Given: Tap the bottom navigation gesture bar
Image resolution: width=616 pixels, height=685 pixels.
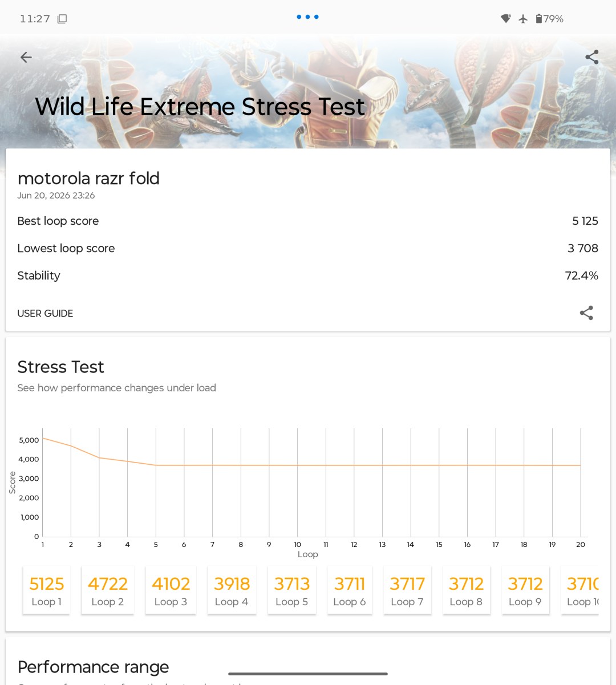Looking at the screenshot, I should point(308,674).
